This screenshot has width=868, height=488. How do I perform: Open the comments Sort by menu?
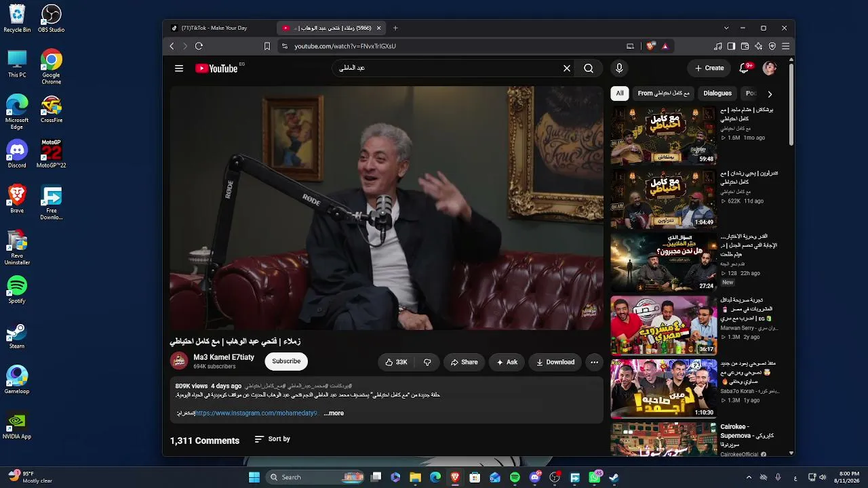pos(272,439)
